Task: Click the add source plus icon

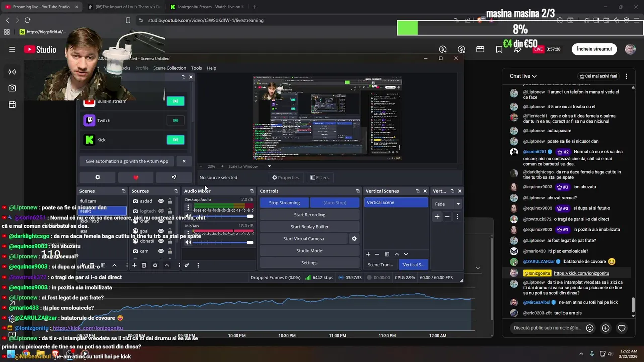Action: [134, 265]
